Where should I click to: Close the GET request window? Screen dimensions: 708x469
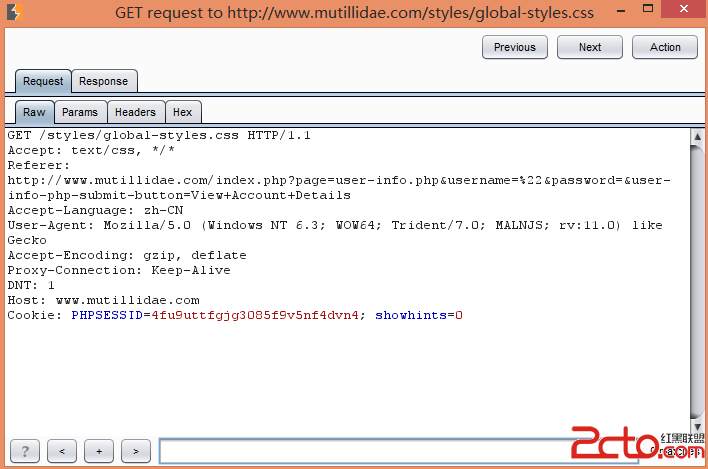684,9
